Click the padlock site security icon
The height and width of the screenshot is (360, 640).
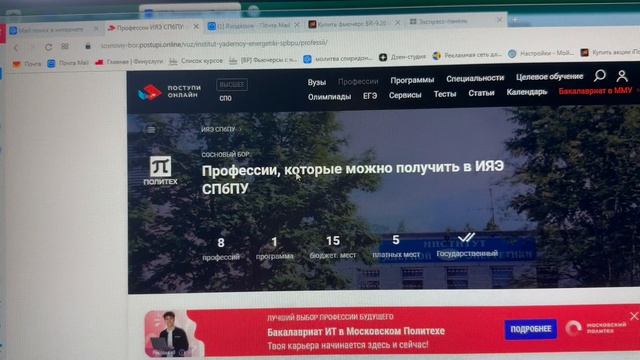coord(88,46)
